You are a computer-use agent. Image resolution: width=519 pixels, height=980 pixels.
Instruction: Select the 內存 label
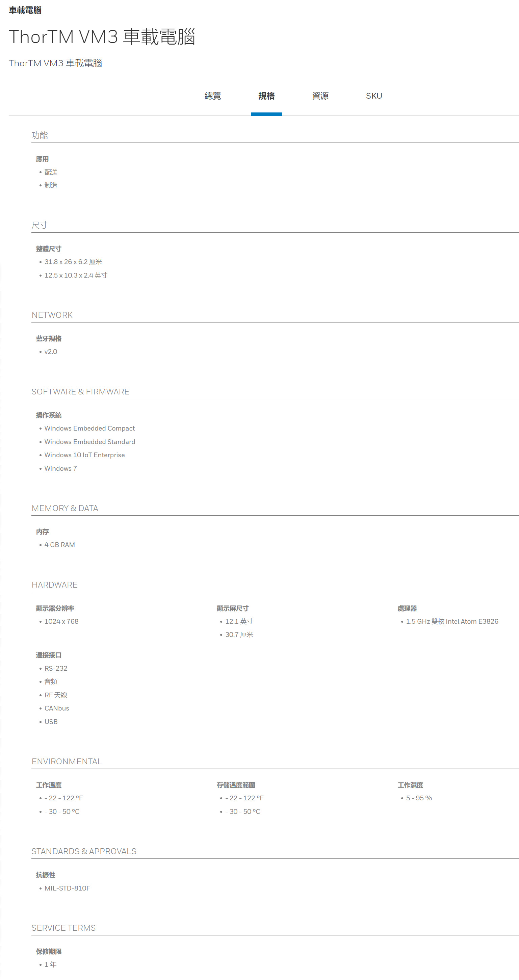(x=42, y=532)
